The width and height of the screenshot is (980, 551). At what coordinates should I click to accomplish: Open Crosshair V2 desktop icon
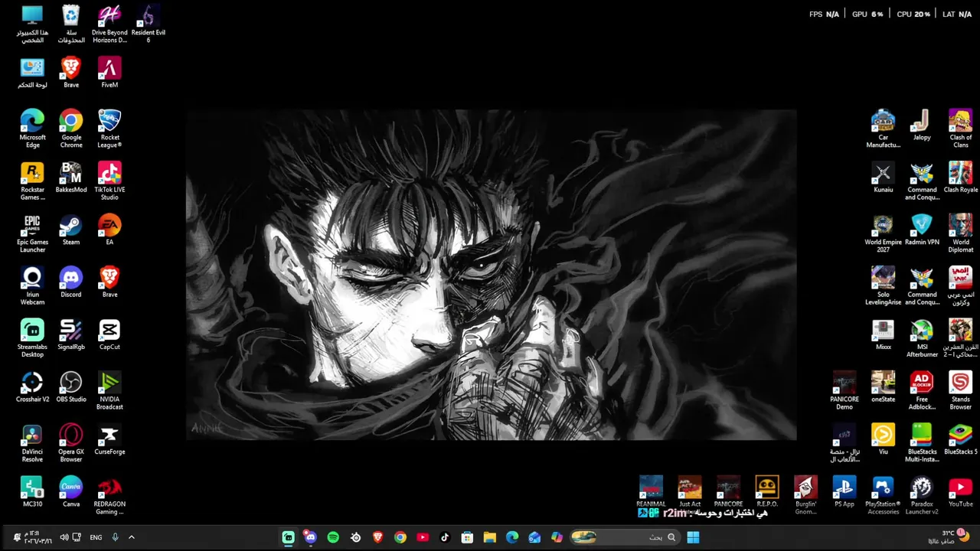pyautogui.click(x=32, y=386)
